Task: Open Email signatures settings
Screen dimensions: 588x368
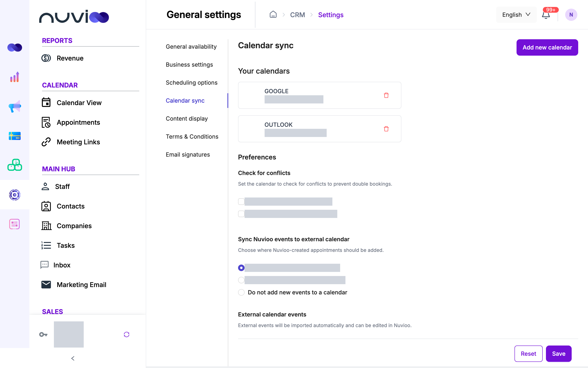Action: point(188,155)
